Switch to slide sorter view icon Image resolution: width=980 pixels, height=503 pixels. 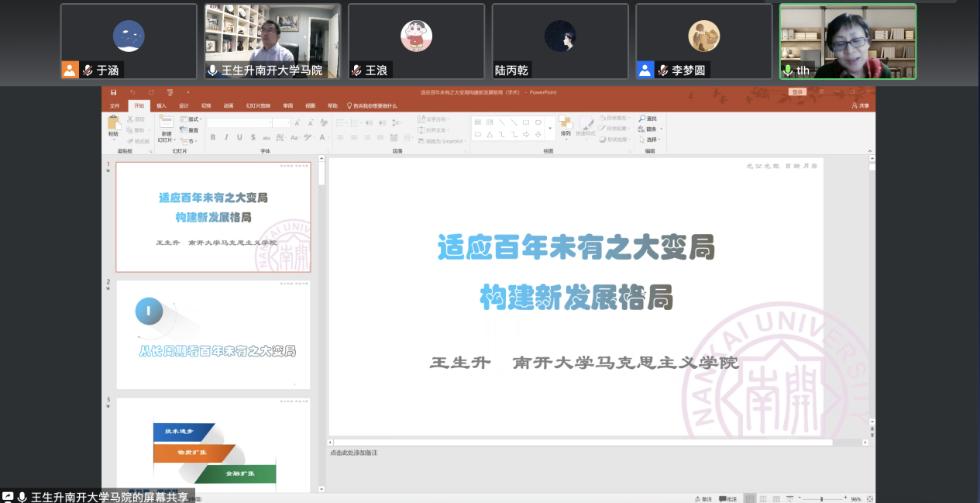[x=763, y=499]
